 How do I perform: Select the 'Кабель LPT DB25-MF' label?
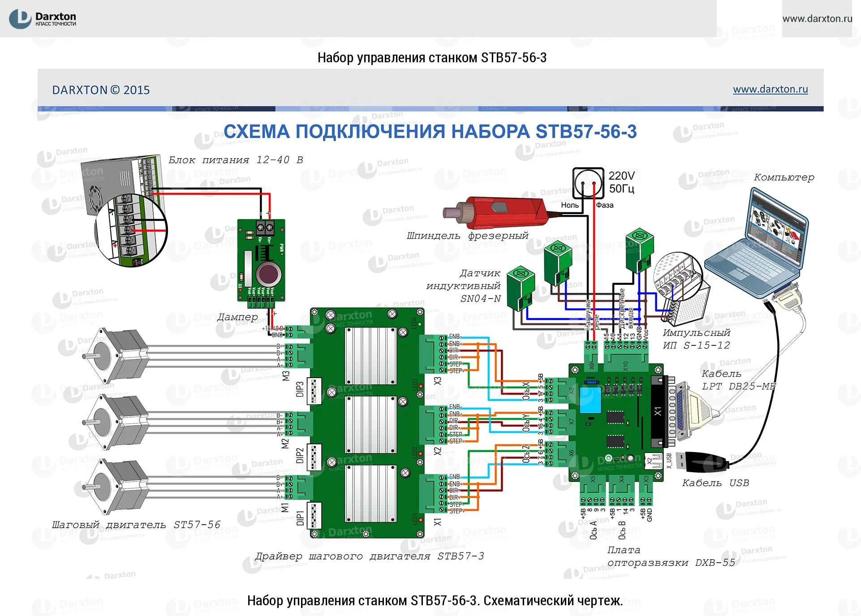click(738, 380)
